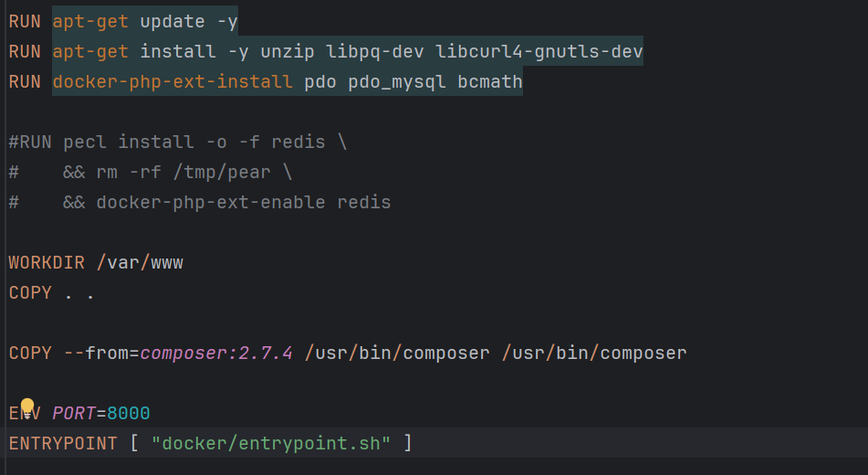Click 'pdo_mysql' extension name
Image resolution: width=868 pixels, height=475 pixels.
click(x=397, y=82)
